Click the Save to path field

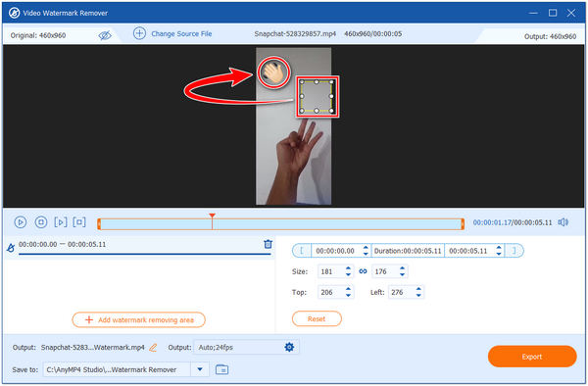(117, 369)
